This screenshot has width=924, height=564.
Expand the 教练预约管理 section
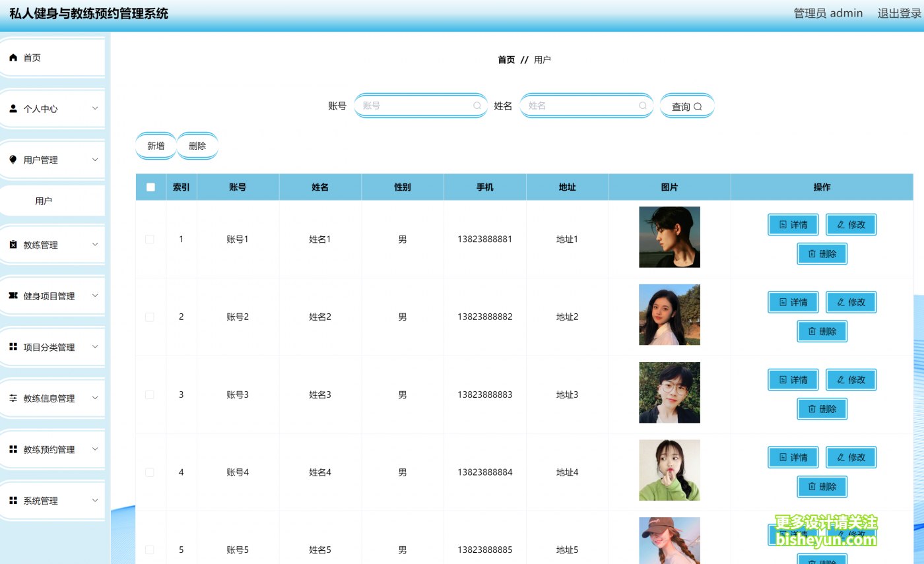tap(96, 449)
